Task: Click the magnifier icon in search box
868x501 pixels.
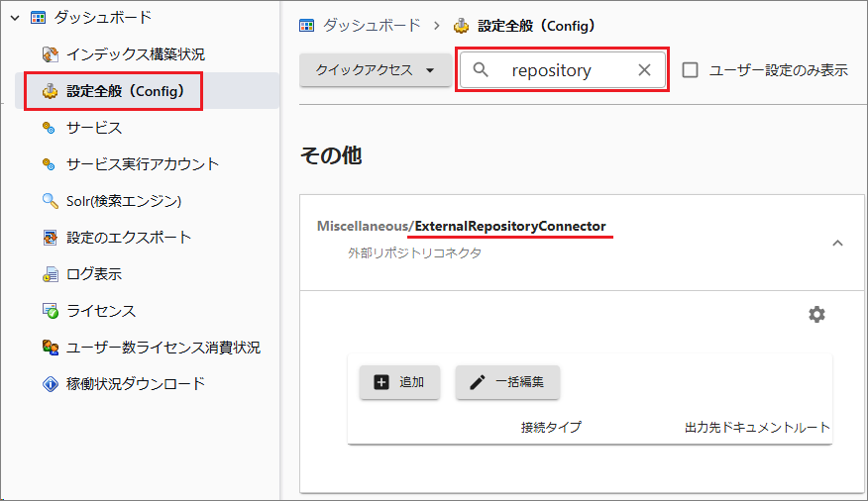Action: 482,70
